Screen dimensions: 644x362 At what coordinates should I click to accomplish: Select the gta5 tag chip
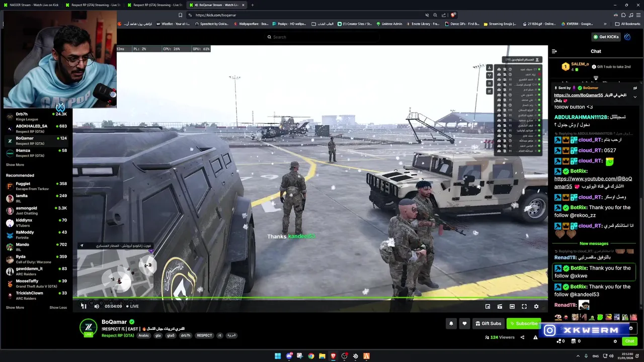click(171, 335)
